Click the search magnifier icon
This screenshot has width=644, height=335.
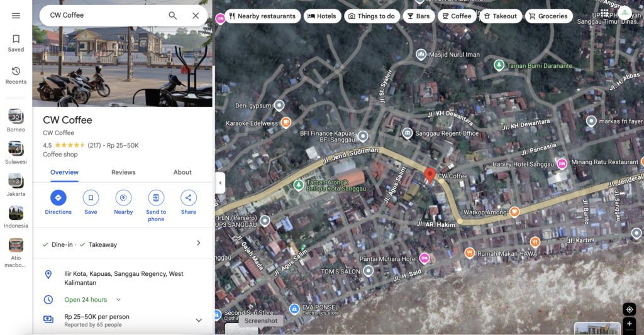173,16
